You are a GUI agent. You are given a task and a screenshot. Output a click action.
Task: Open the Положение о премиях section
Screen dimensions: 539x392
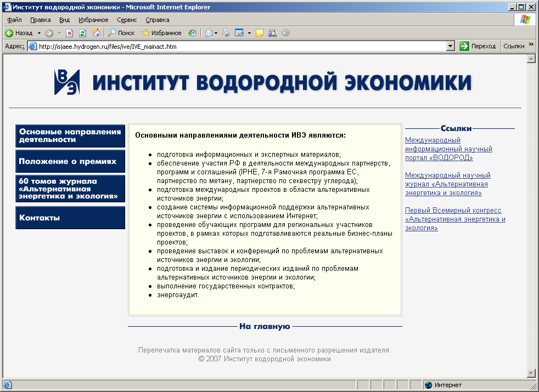tap(70, 161)
